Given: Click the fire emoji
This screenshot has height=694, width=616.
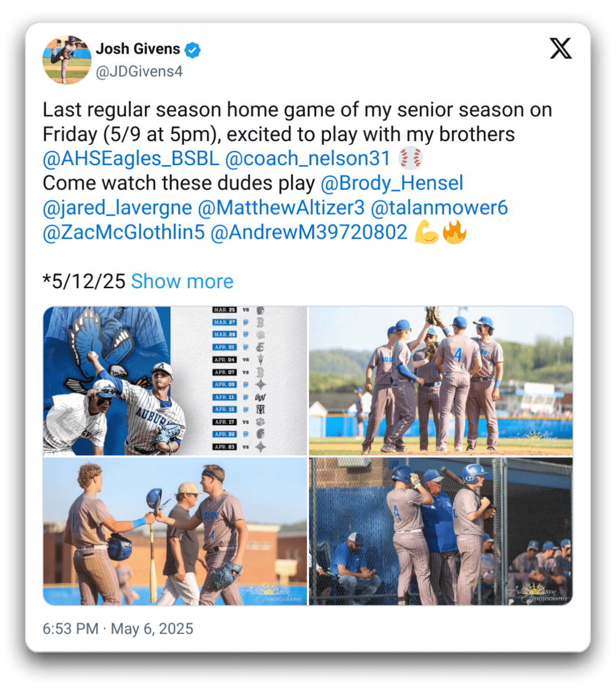Looking at the screenshot, I should [454, 232].
